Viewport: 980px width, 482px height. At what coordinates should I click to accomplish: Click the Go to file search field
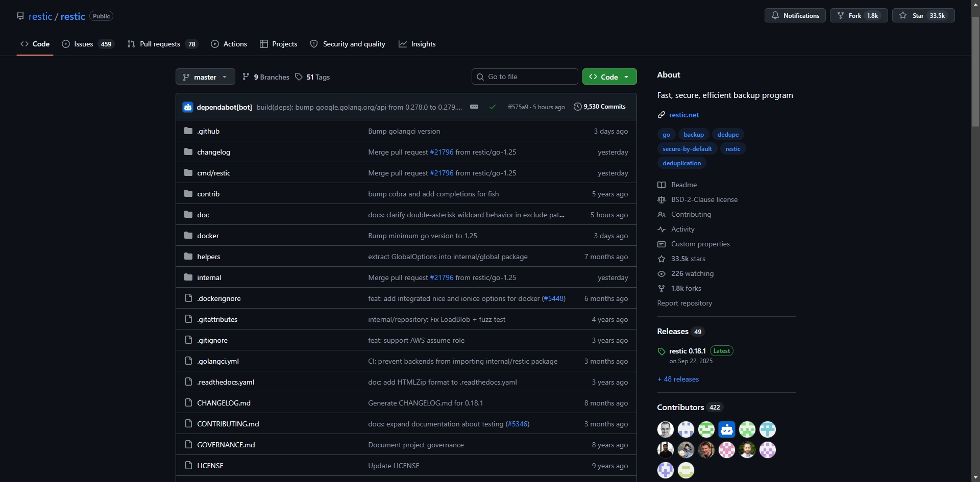(525, 77)
